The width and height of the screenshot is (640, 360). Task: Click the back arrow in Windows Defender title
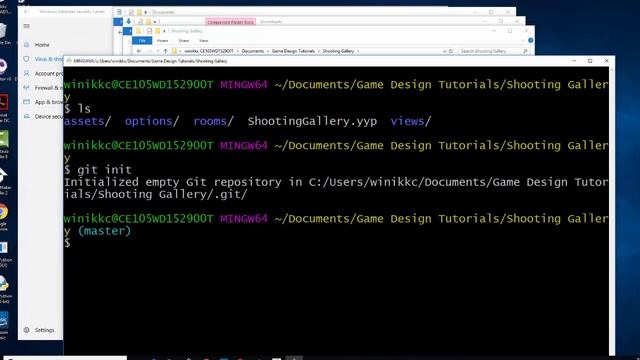26,12
